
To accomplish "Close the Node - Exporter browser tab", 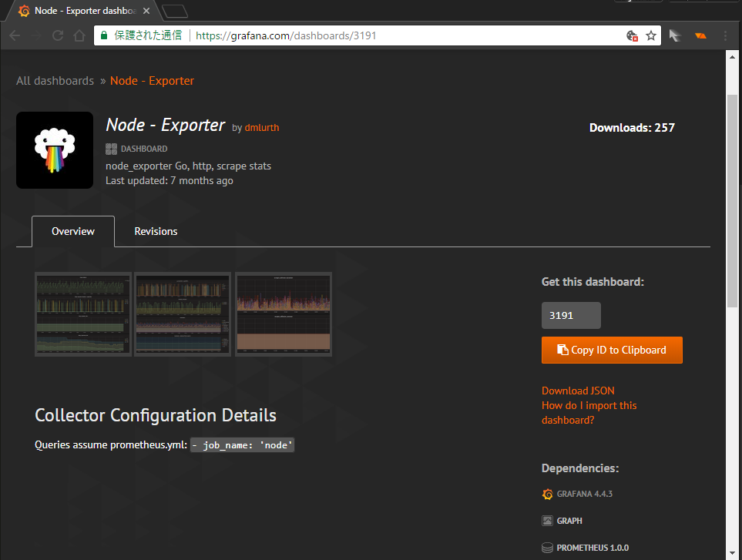I will click(146, 11).
